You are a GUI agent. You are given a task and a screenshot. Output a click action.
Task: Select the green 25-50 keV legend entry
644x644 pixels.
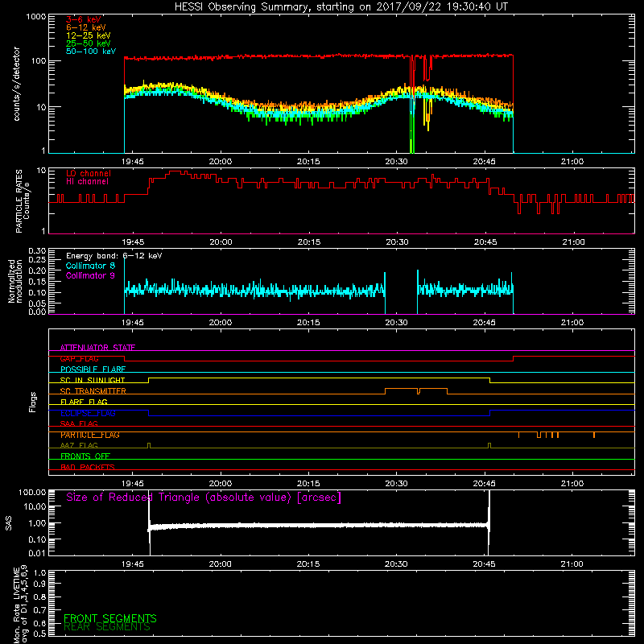pyautogui.click(x=89, y=43)
